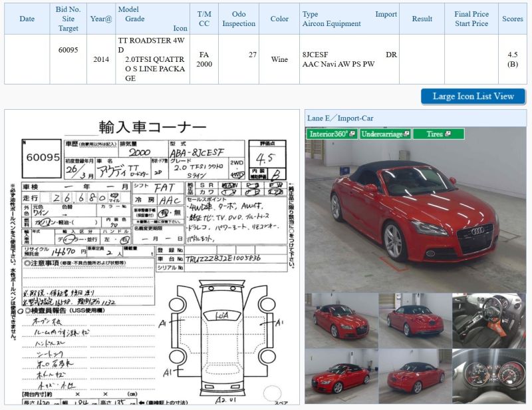Select score 4.5 (B) cell
The height and width of the screenshot is (410, 532).
tap(513, 59)
